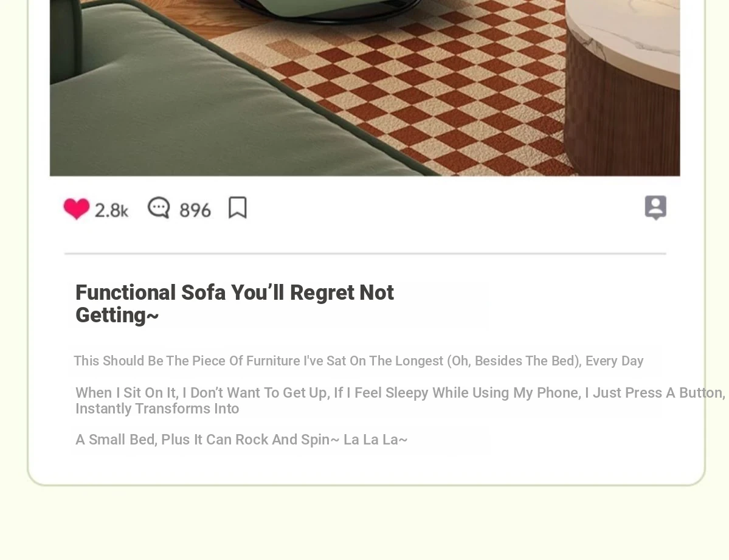Click the line A Small Bed, Plus It Can Rock
The image size is (729, 560).
(x=241, y=440)
